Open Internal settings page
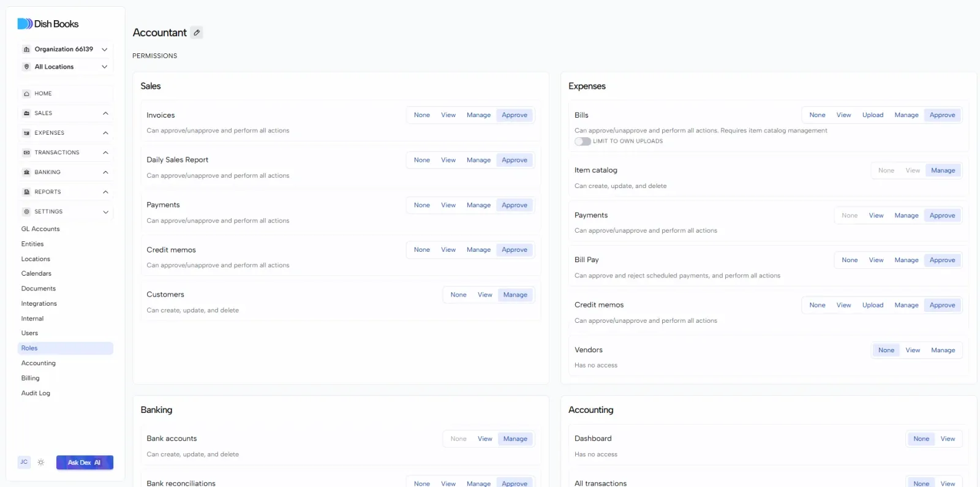 tap(32, 319)
